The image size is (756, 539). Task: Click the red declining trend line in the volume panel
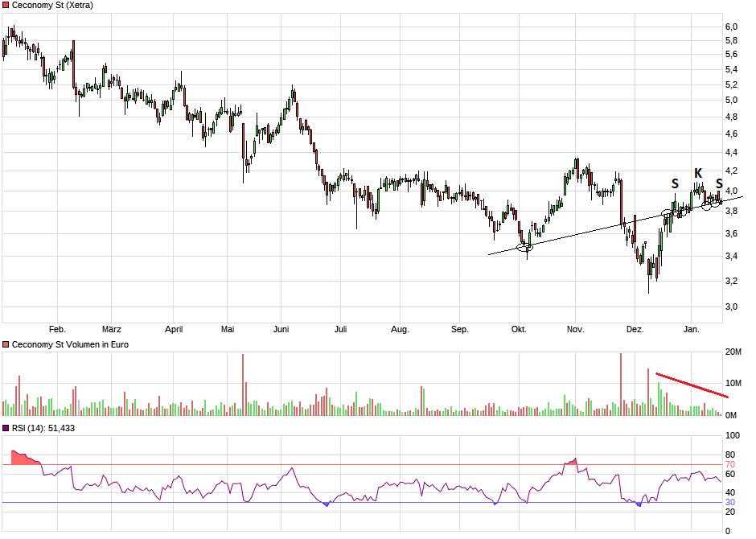point(692,385)
